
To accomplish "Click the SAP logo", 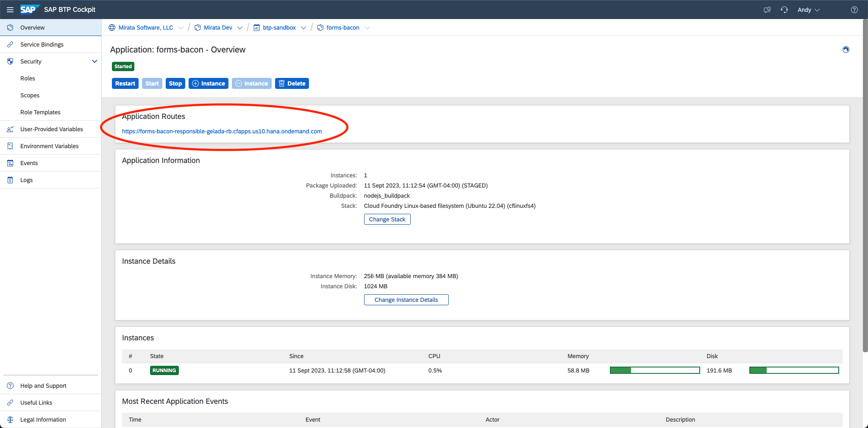I will 30,9.
